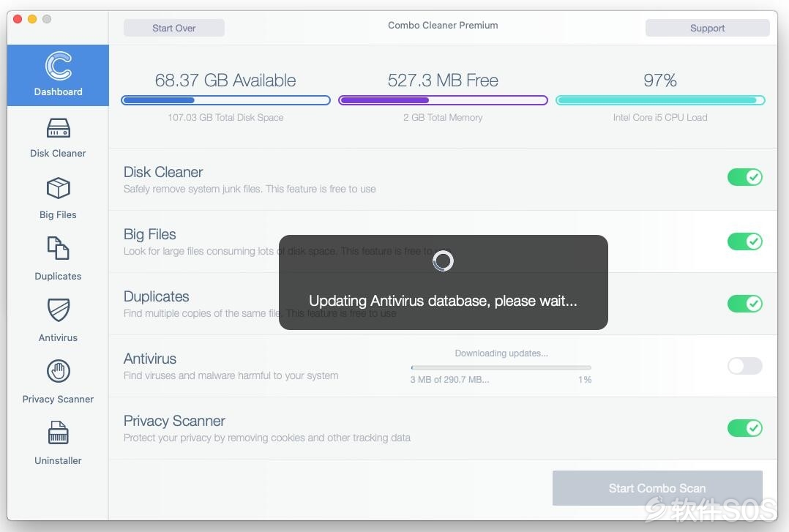The height and width of the screenshot is (532, 789).
Task: Disable the Disk Cleaner toggle
Action: [745, 177]
